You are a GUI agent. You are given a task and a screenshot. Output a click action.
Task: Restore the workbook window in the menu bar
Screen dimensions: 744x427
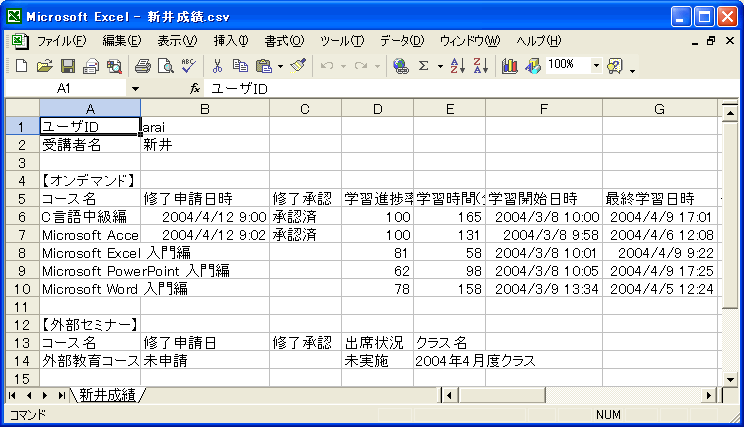coord(711,41)
